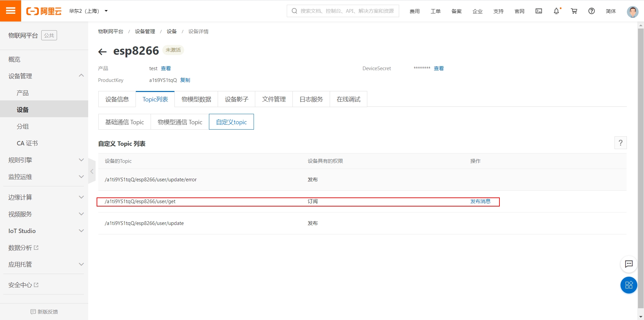Click 查看 next to product test
The image size is (644, 320).
coord(166,68)
